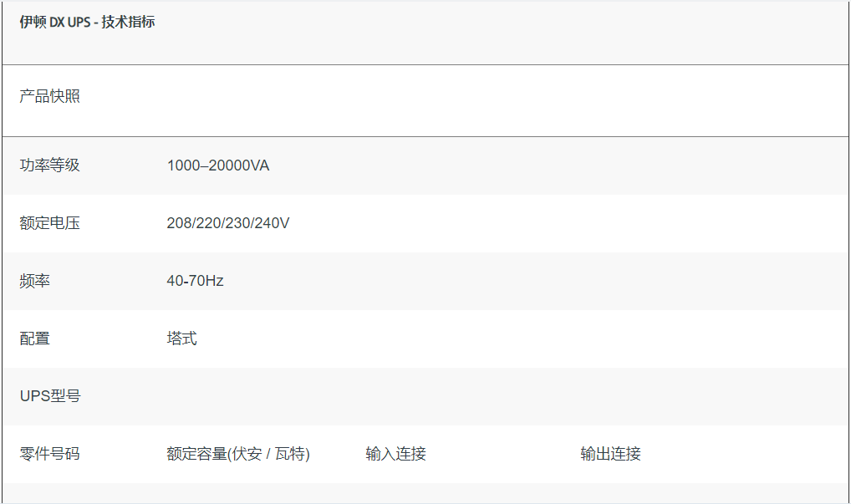Click the '额定容量(伏安 / 瓦特)' column header
The height and width of the screenshot is (504, 851).
click(x=238, y=454)
